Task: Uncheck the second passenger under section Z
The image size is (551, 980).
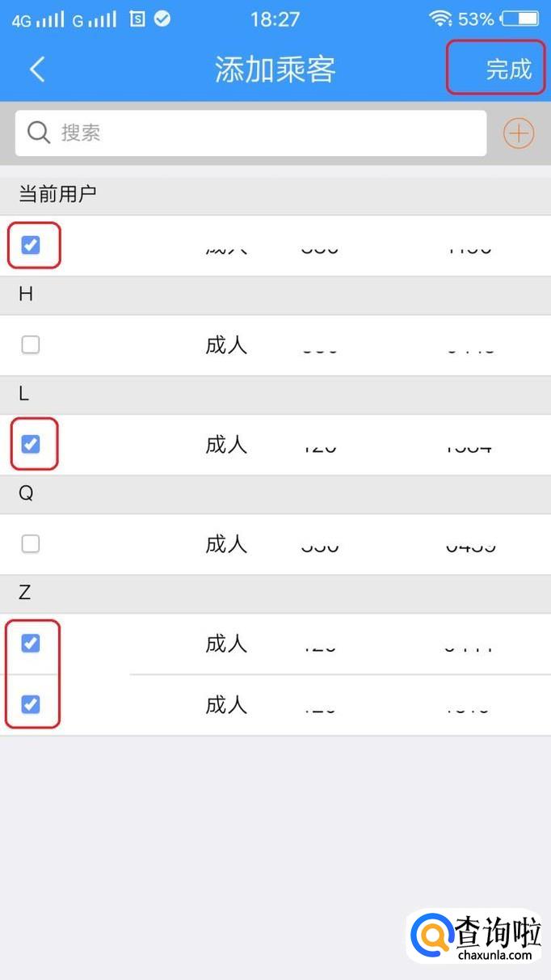Action: (31, 705)
